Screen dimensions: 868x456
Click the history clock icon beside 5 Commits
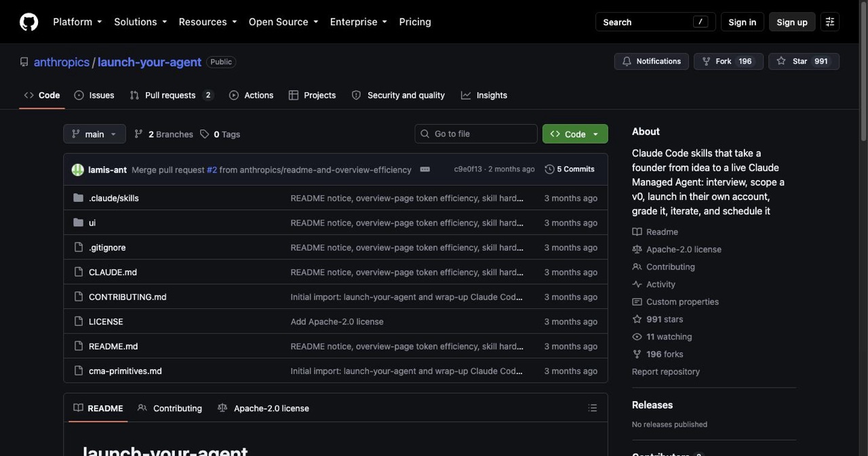549,169
